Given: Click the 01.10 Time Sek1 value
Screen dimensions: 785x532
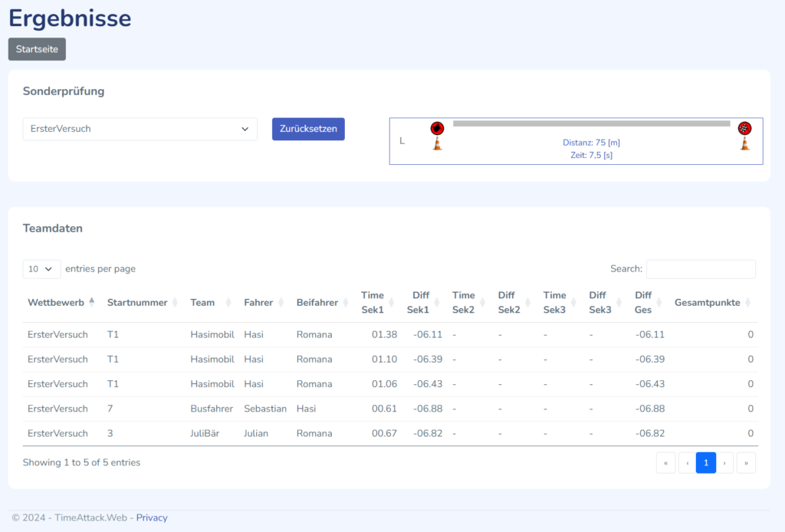Looking at the screenshot, I should coord(384,360).
